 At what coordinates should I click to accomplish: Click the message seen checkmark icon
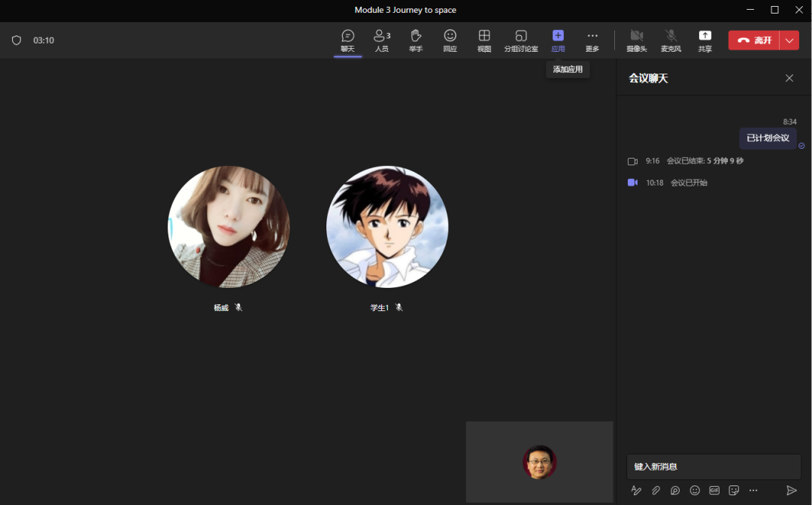pyautogui.click(x=801, y=146)
